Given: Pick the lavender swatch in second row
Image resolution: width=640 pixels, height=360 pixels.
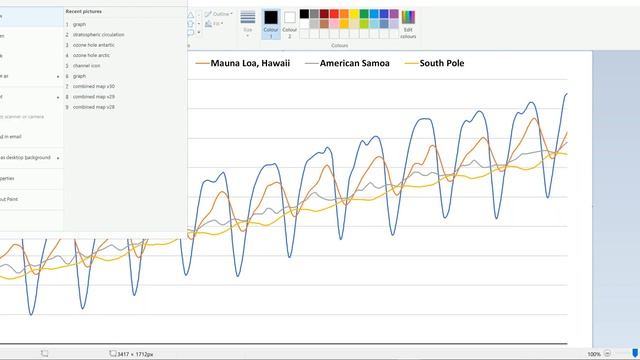Looking at the screenshot, I should pyautogui.click(x=394, y=24).
